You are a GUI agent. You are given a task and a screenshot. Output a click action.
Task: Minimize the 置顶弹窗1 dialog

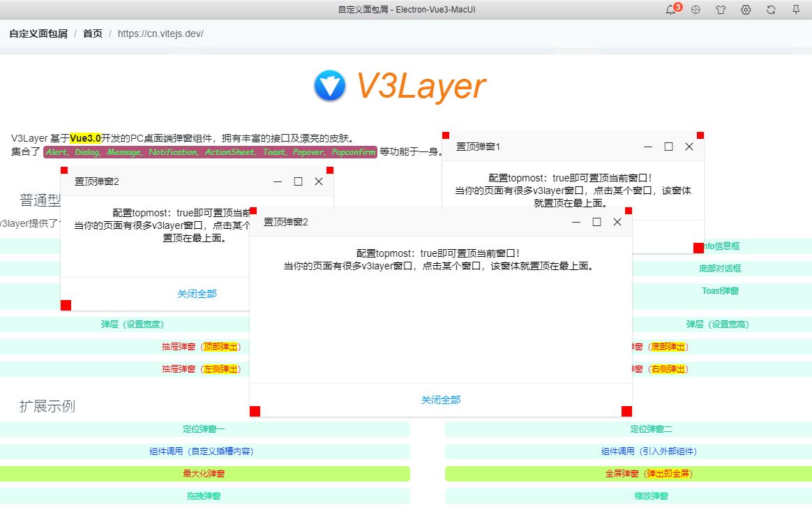pyautogui.click(x=647, y=147)
